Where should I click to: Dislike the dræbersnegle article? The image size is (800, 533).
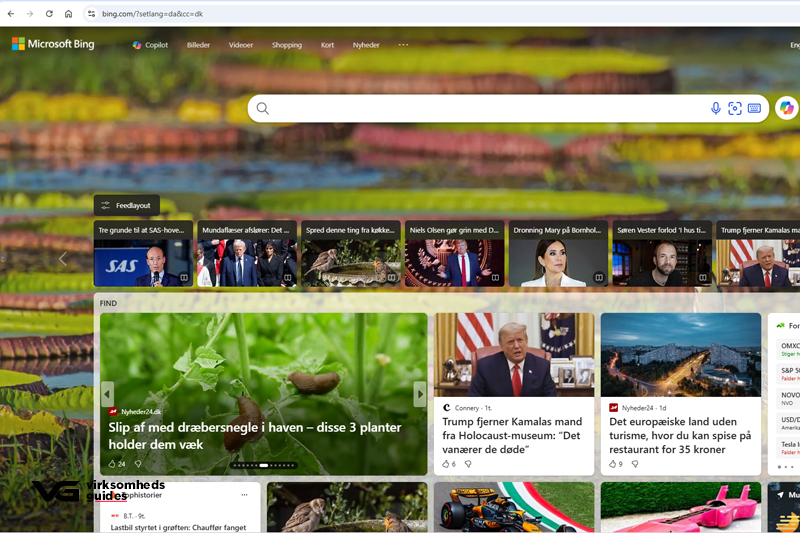[138, 464]
